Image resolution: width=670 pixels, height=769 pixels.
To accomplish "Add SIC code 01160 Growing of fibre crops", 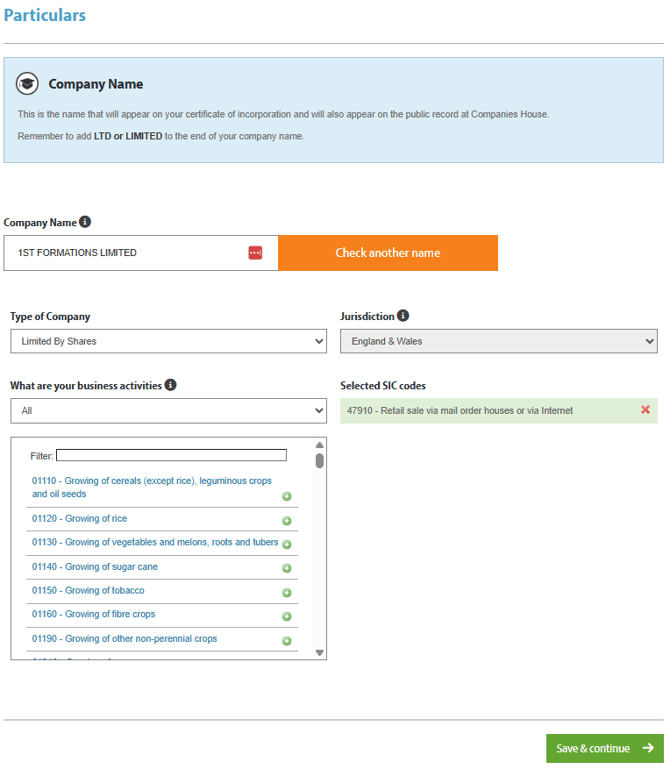I will pos(286,616).
